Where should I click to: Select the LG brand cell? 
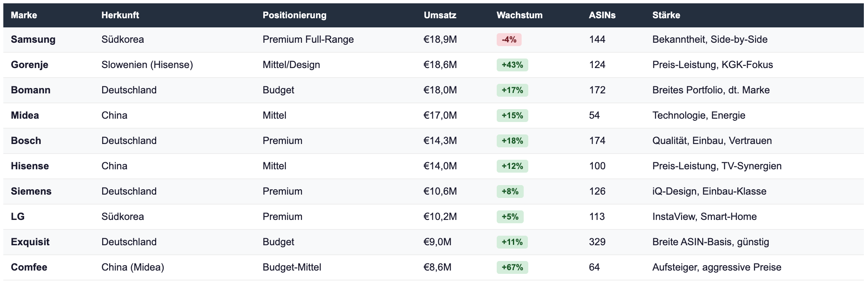[x=18, y=217]
